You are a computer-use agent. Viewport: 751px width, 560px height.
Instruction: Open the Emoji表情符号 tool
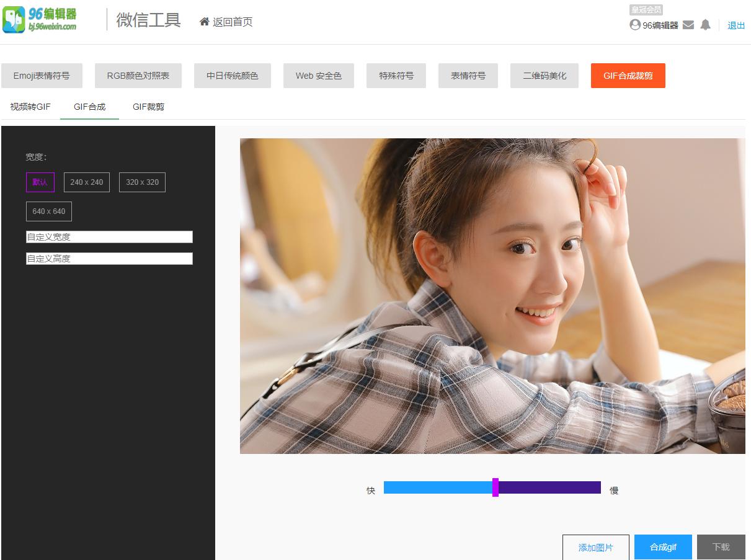click(42, 76)
